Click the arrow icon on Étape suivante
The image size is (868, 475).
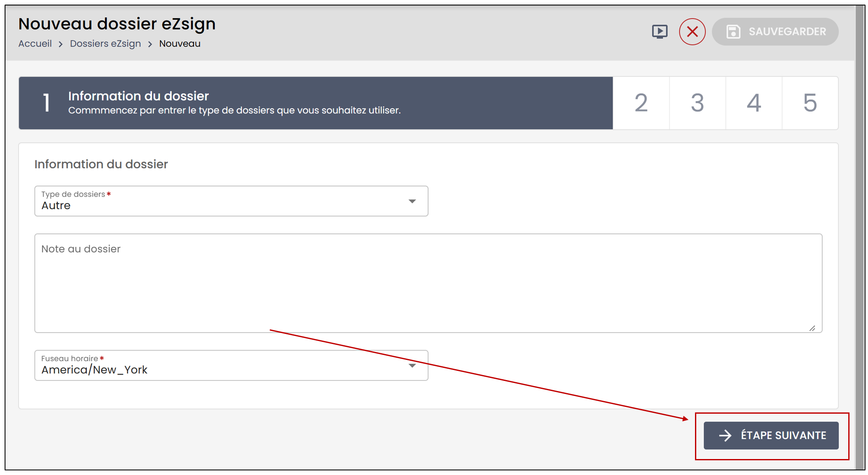[x=725, y=436]
